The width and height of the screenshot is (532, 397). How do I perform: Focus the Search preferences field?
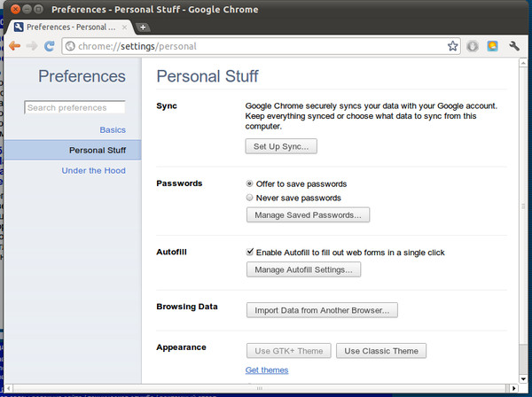[74, 107]
